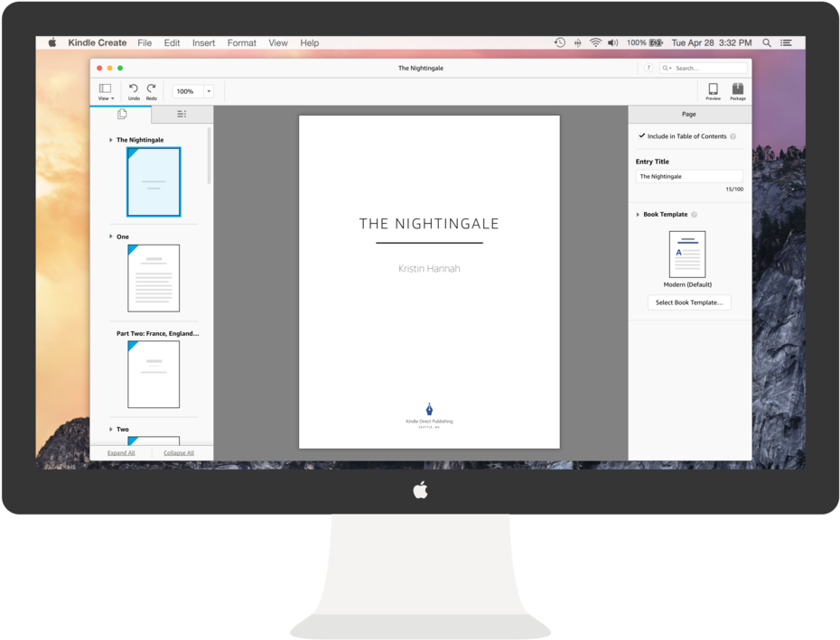This screenshot has width=840, height=640.
Task: Select The Nightingale page thumbnail
Action: (x=154, y=182)
